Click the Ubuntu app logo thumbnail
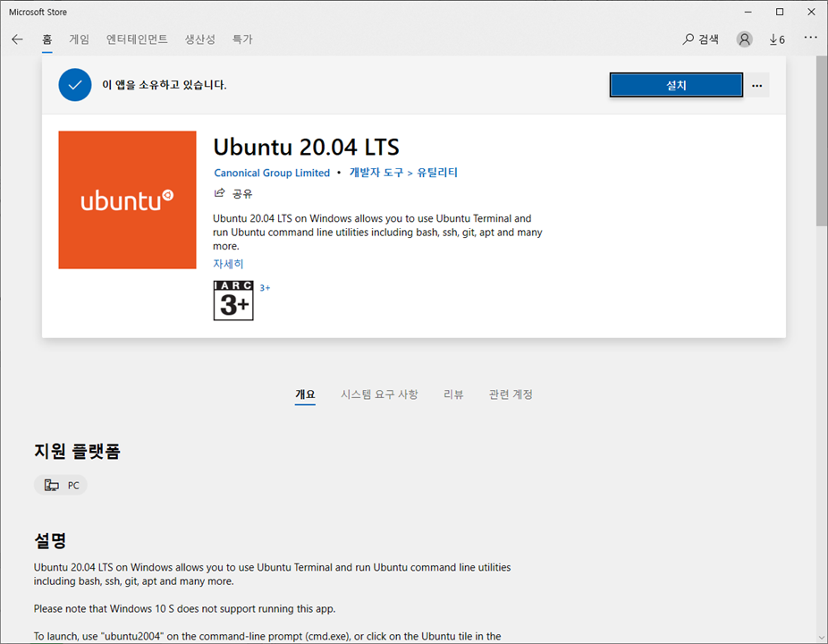The height and width of the screenshot is (644, 828). pos(127,199)
